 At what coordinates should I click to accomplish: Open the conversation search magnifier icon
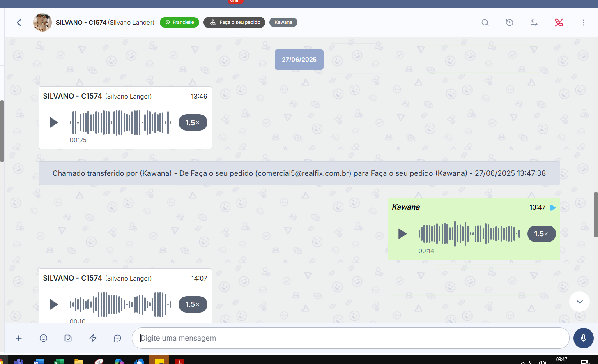point(485,23)
